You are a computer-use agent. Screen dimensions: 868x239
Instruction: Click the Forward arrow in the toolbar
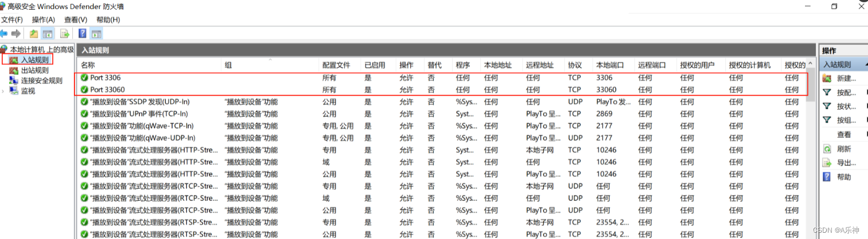click(x=16, y=34)
